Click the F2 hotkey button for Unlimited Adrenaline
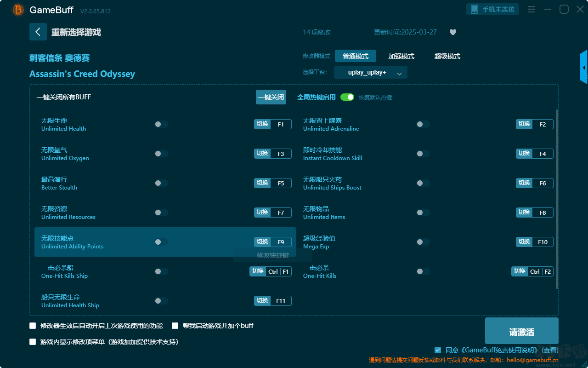This screenshot has width=588, height=368. point(535,124)
